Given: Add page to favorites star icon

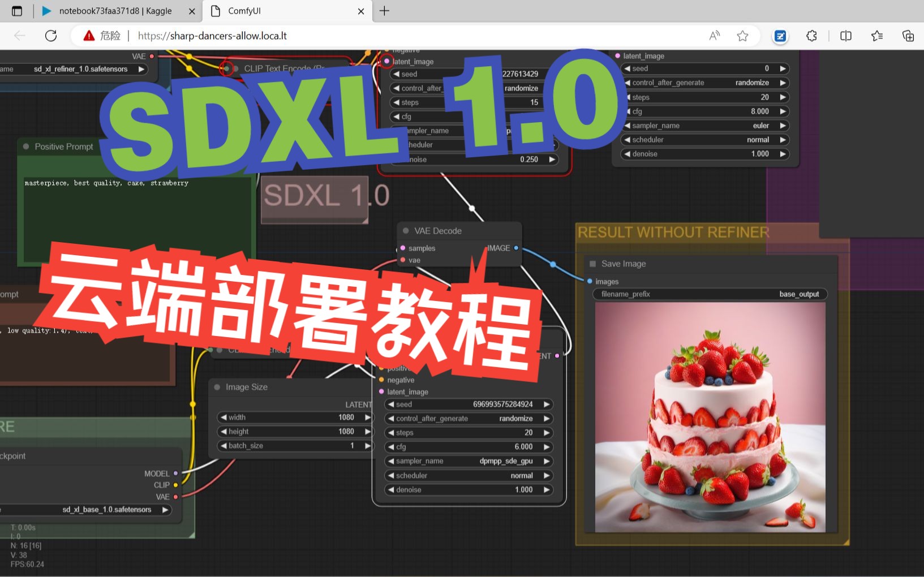Looking at the screenshot, I should tap(743, 36).
